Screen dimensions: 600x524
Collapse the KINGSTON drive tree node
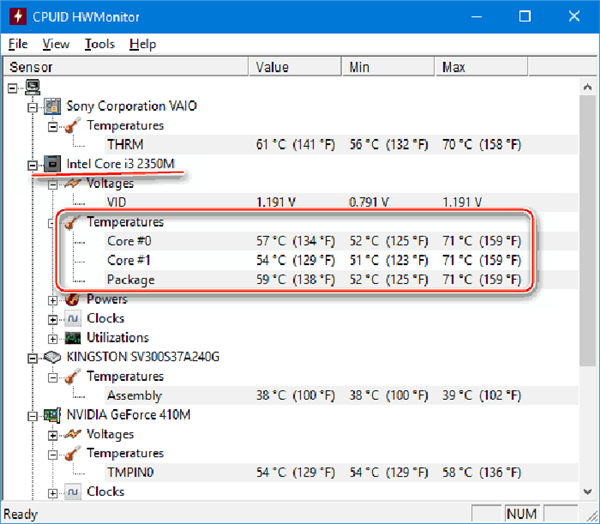coord(33,358)
